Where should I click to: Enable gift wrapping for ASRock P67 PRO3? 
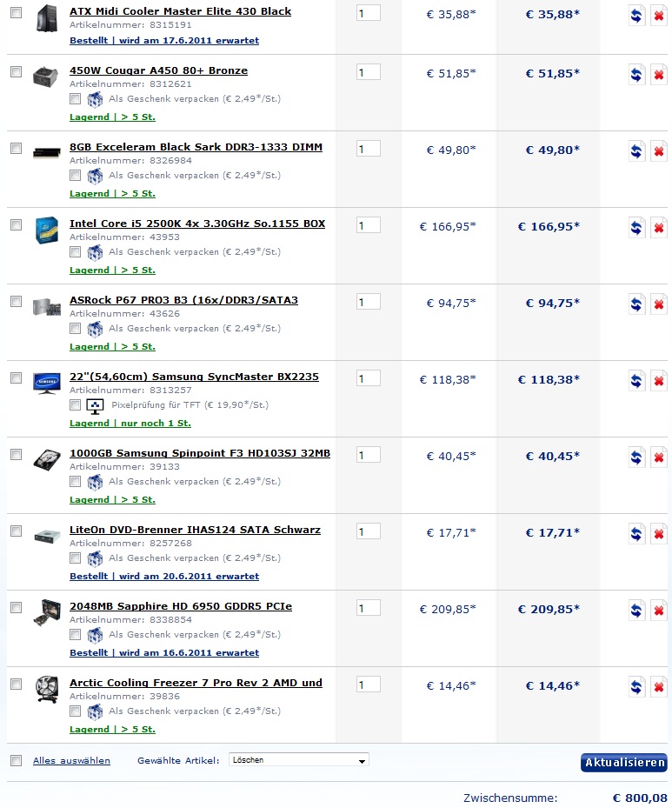point(75,328)
